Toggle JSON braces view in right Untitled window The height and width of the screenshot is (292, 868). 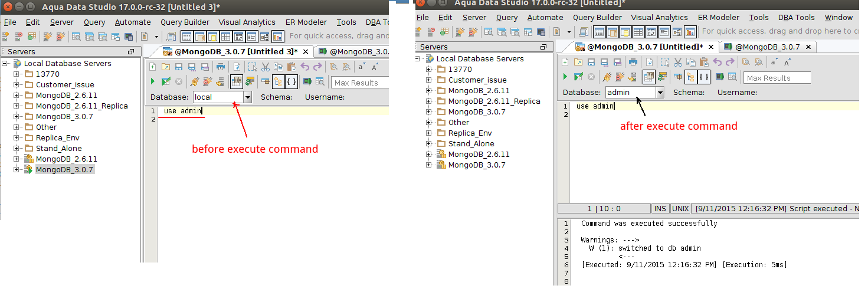click(x=703, y=77)
